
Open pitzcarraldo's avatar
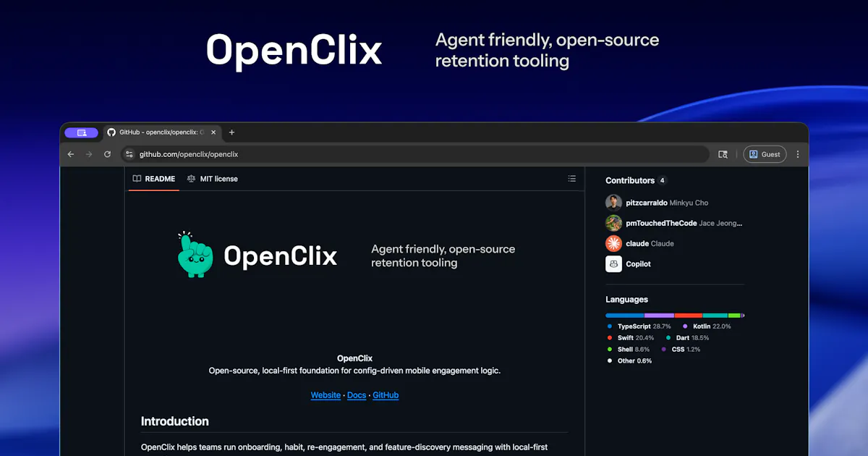[613, 203]
